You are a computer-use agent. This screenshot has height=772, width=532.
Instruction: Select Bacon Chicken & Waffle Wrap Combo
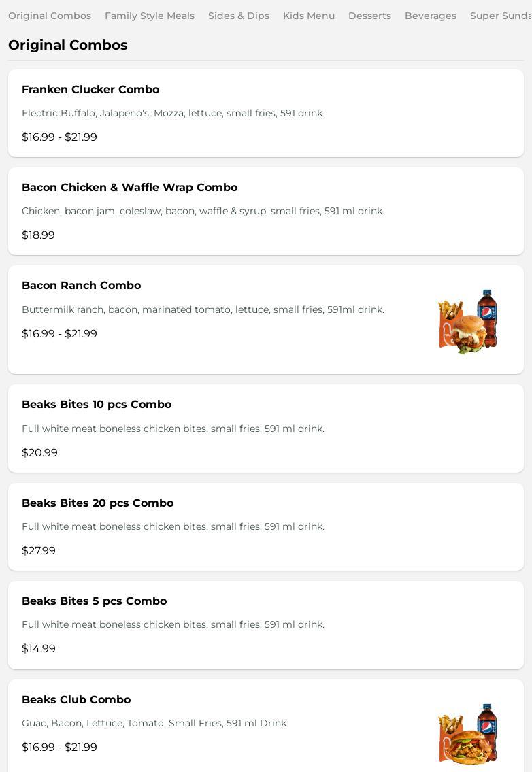click(129, 188)
